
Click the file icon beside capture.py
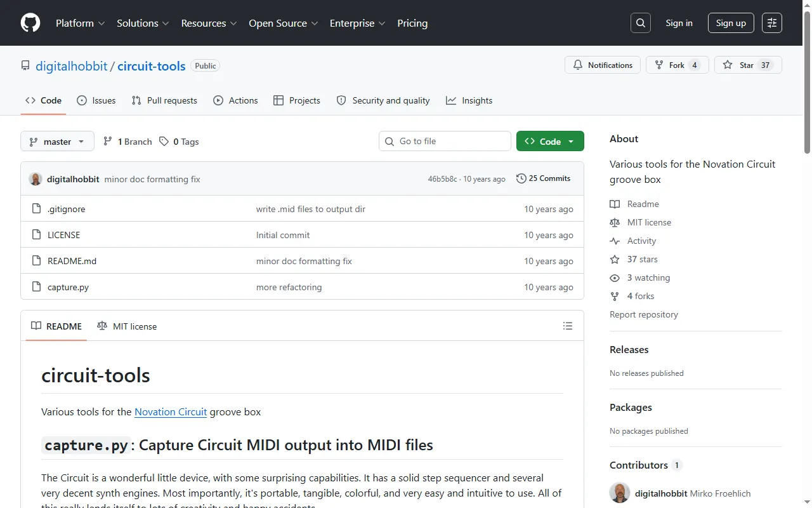coord(36,287)
